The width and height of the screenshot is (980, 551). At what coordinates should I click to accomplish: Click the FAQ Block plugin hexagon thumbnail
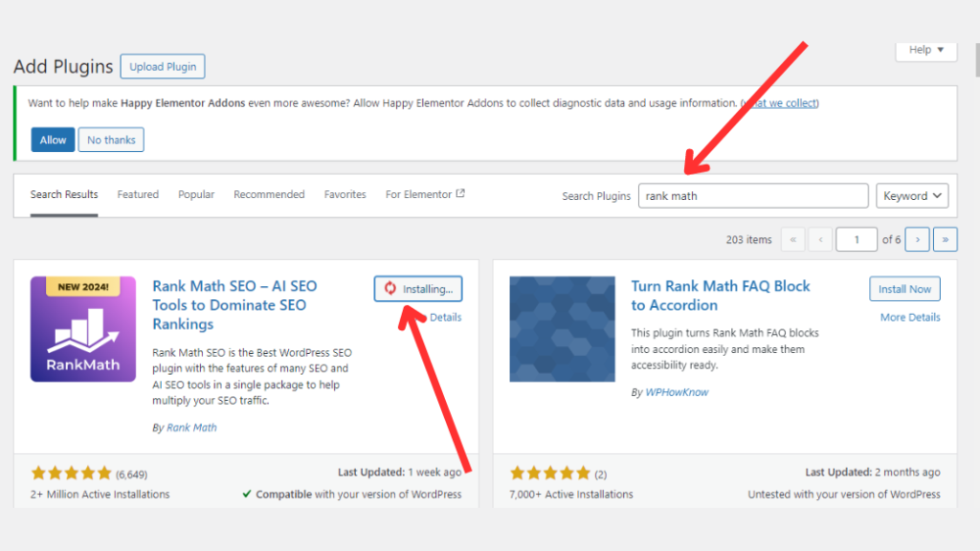coord(562,329)
